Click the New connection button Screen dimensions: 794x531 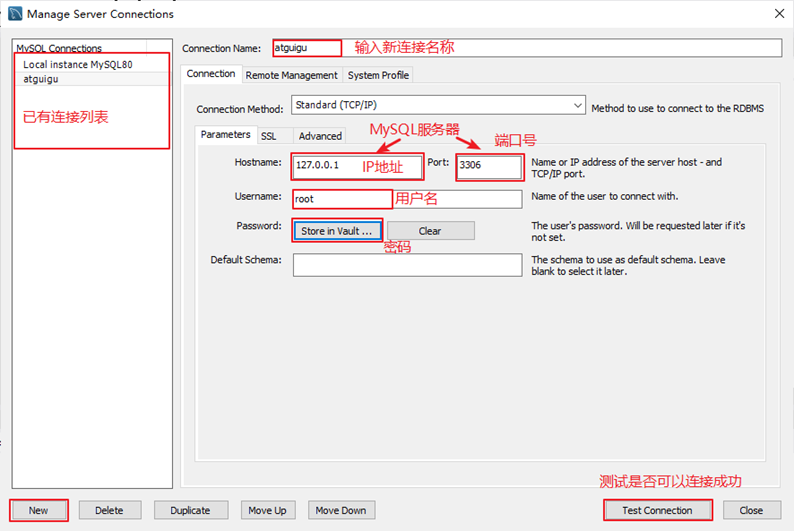[x=38, y=510]
